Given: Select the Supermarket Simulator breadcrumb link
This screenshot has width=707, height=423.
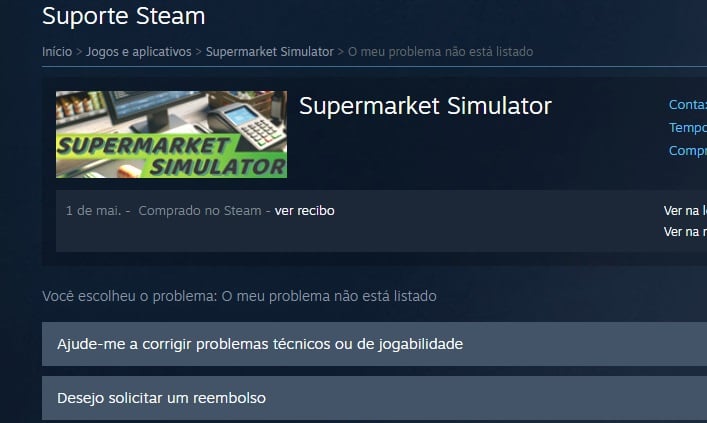Looking at the screenshot, I should pos(270,52).
